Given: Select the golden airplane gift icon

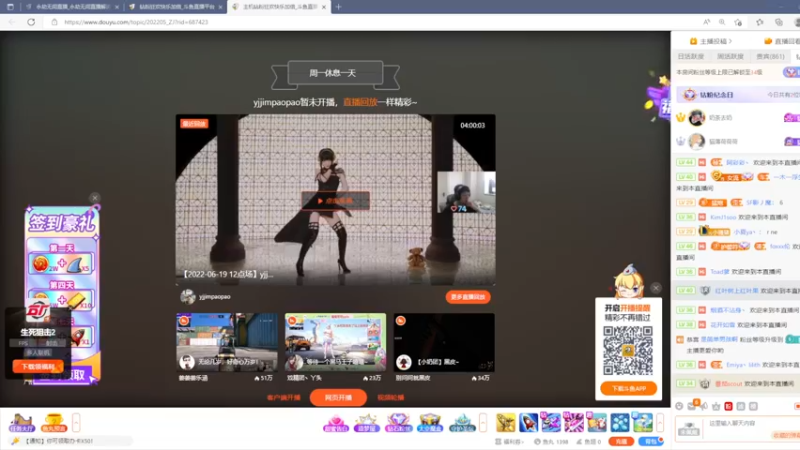Looking at the screenshot, I should 506,422.
